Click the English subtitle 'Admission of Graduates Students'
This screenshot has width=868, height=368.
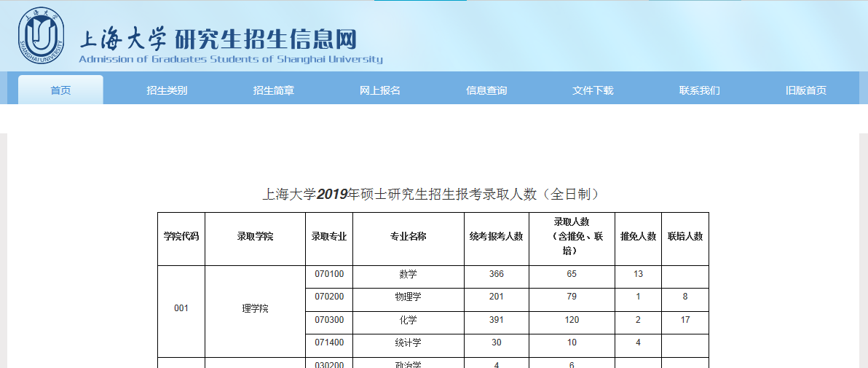(230, 60)
